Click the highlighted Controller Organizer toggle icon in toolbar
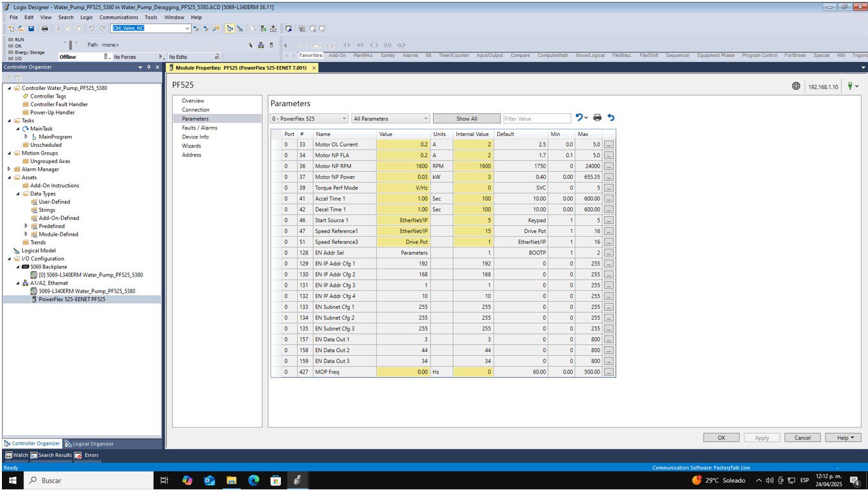 230,28
